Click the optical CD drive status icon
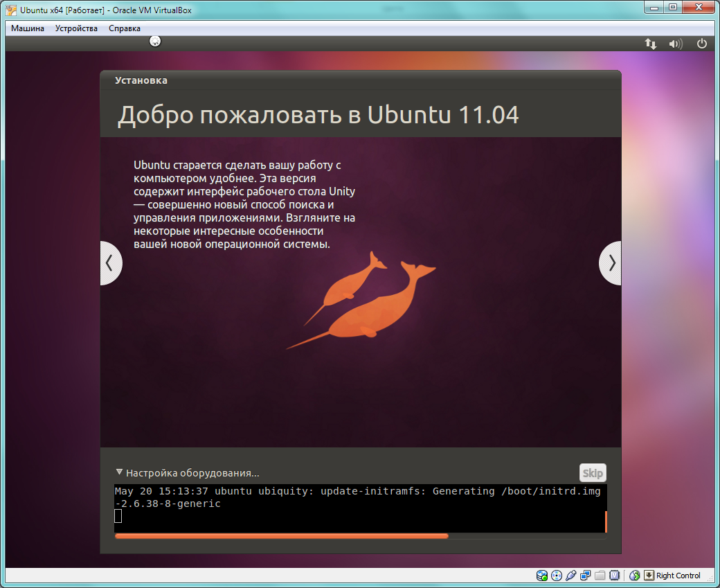Screen dimensions: 720x588 point(556,576)
